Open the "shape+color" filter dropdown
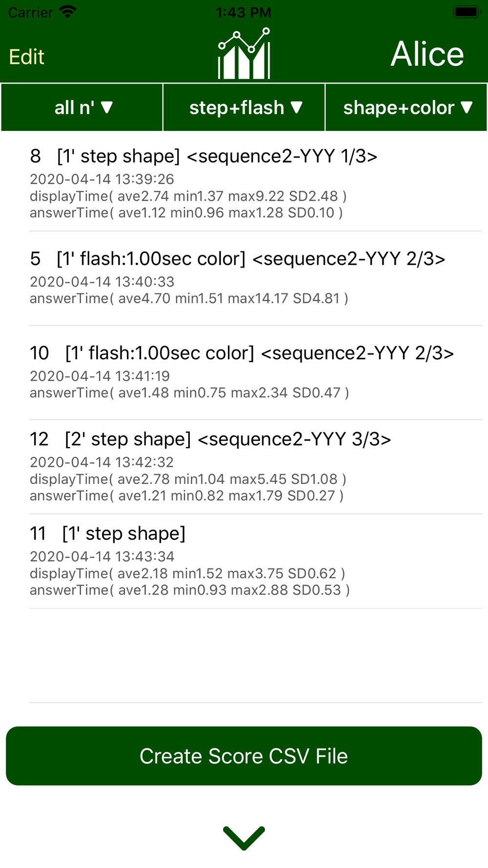 point(406,107)
